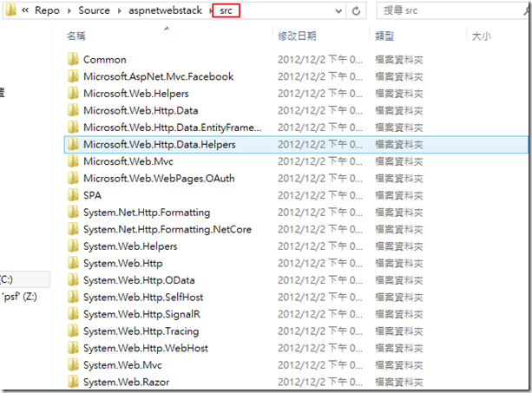Select System.Net.Http.Formatting.NetCore folder name

pos(167,230)
